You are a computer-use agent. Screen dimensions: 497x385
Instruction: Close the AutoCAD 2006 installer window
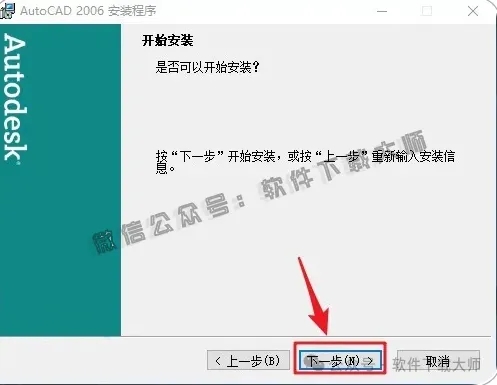click(473, 11)
